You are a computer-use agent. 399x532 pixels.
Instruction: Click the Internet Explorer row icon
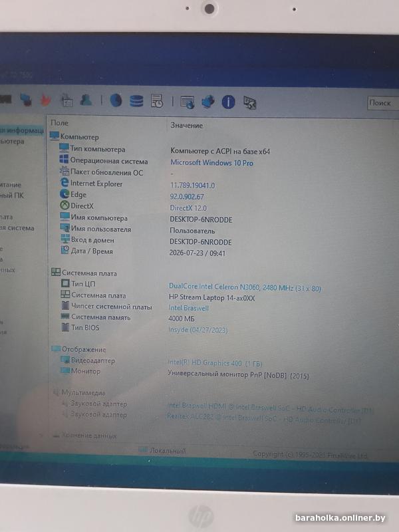coord(64,182)
